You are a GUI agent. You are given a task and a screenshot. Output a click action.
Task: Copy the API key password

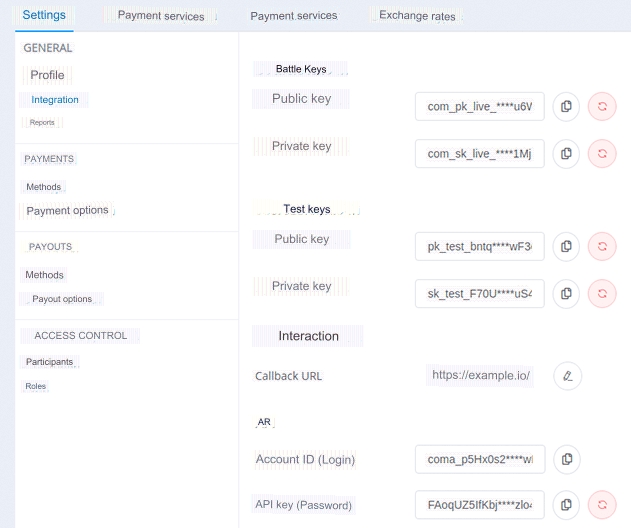click(x=566, y=505)
